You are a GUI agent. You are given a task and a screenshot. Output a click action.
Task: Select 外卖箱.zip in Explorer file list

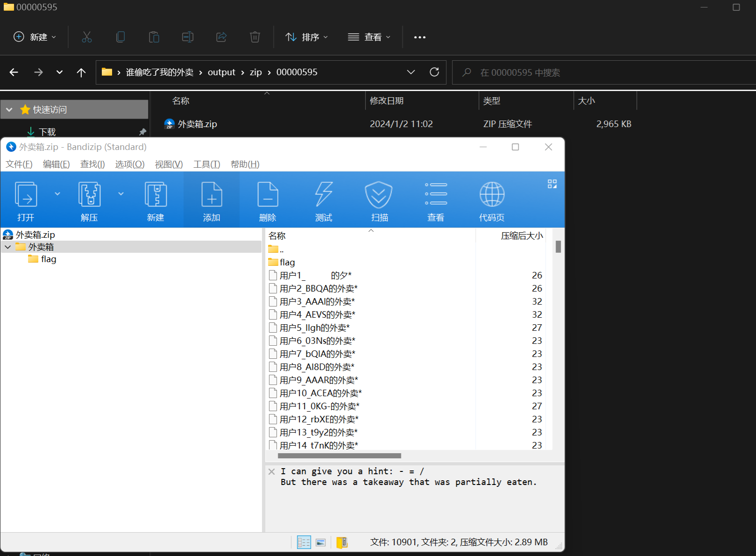coord(191,124)
